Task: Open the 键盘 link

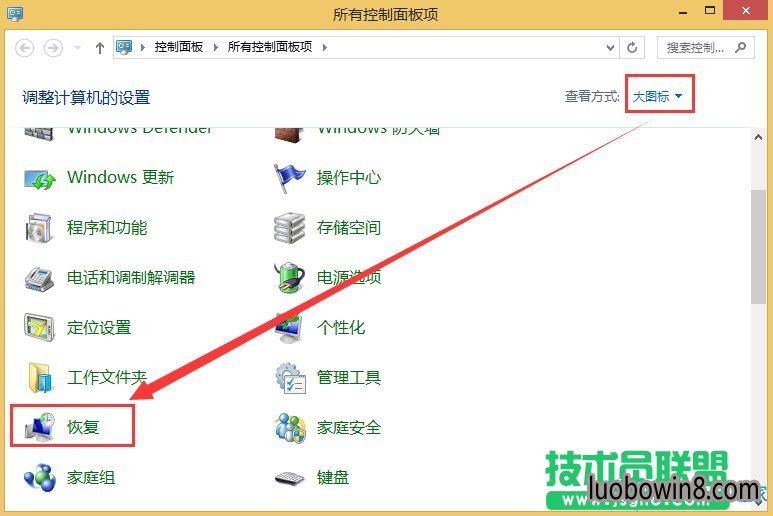Action: pyautogui.click(x=333, y=478)
